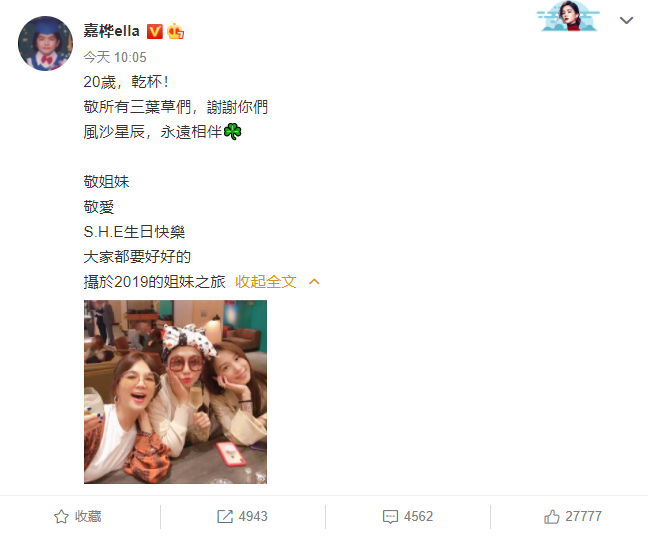
Task: Open the post options chevron menu
Action: (627, 20)
